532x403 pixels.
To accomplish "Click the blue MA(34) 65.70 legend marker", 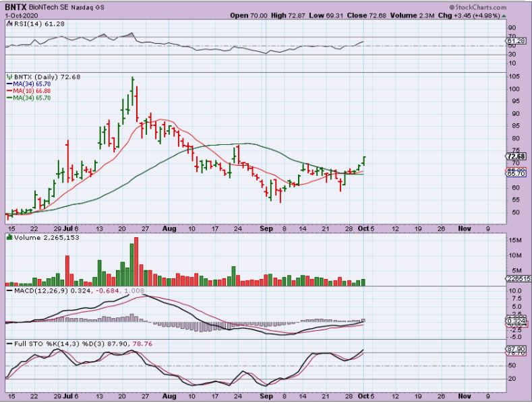I will tap(9, 84).
